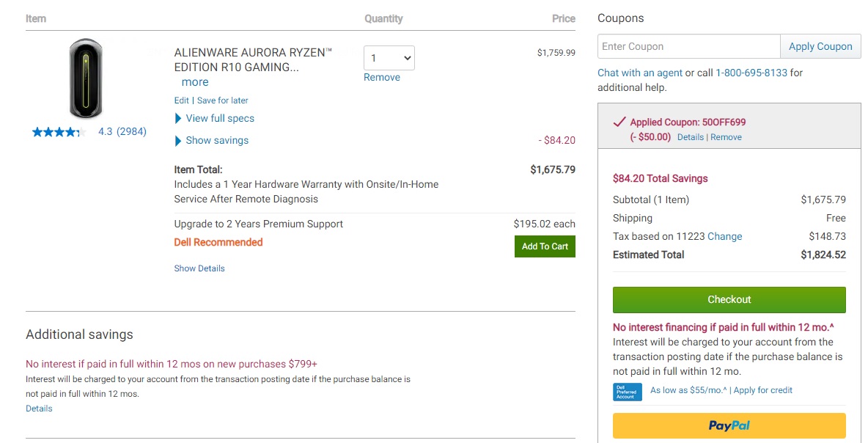Screen dimensions: 868x443
Task: Open the quantity dropdown for the Alienware item
Action: [389, 58]
